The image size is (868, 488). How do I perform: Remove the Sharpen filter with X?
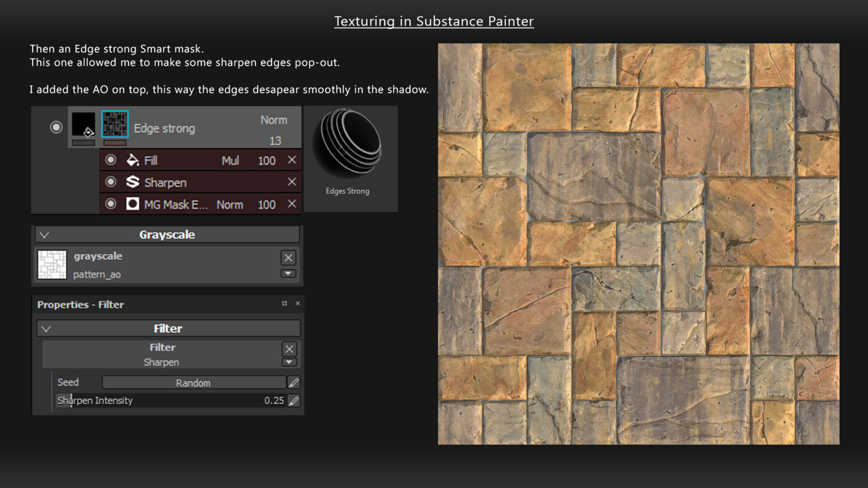(292, 182)
